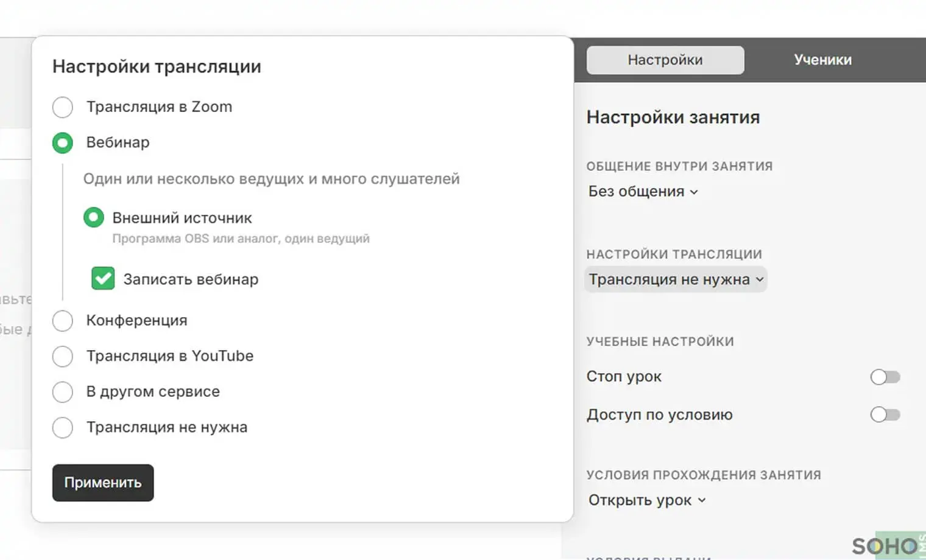Turn on "Доступ по условию"
Screen dimensions: 926x560
point(885,415)
